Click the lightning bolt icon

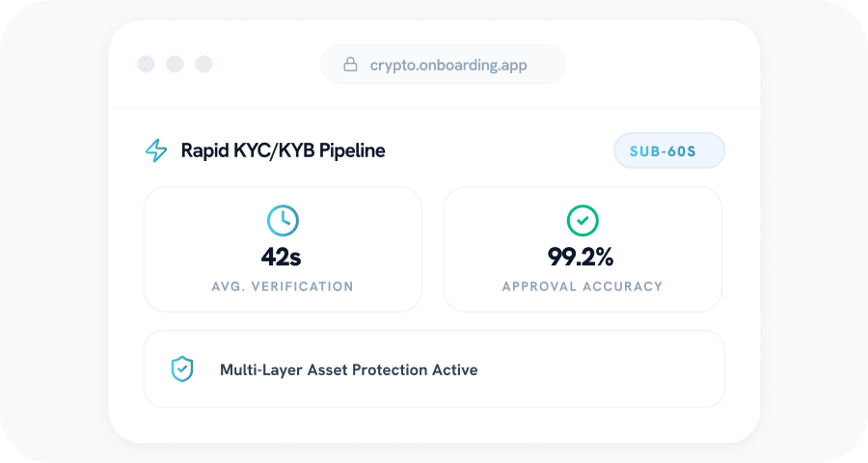[x=155, y=150]
